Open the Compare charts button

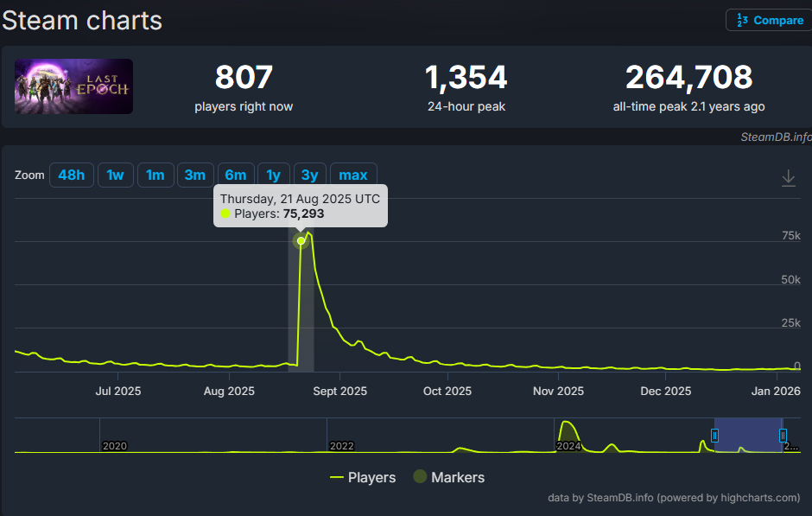coord(769,20)
